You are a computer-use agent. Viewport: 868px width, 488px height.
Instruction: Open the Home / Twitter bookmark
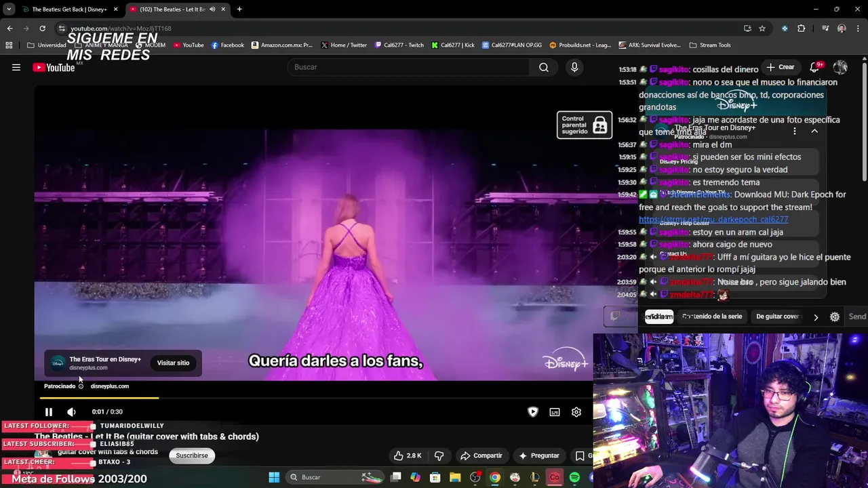point(344,45)
